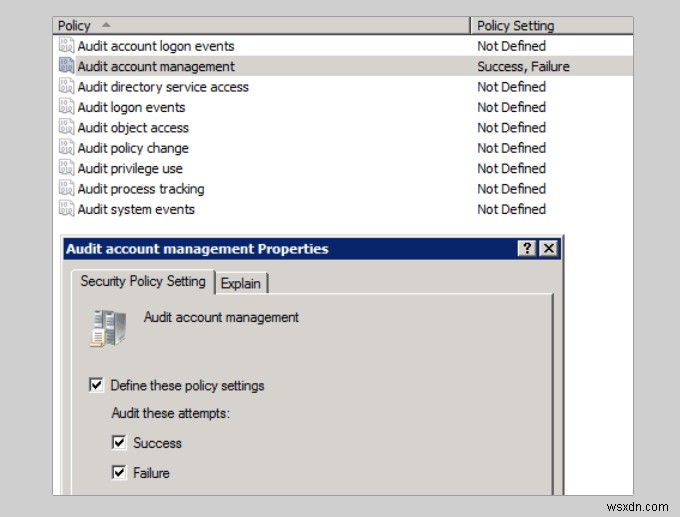This screenshot has height=517, width=680.
Task: Click Not Defined for Audit system events
Action: point(511,209)
